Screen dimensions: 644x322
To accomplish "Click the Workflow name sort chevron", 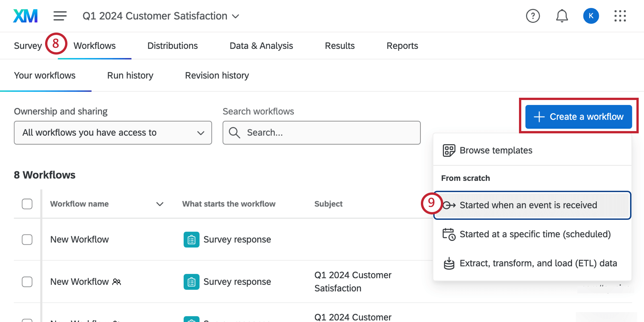I will point(160,204).
